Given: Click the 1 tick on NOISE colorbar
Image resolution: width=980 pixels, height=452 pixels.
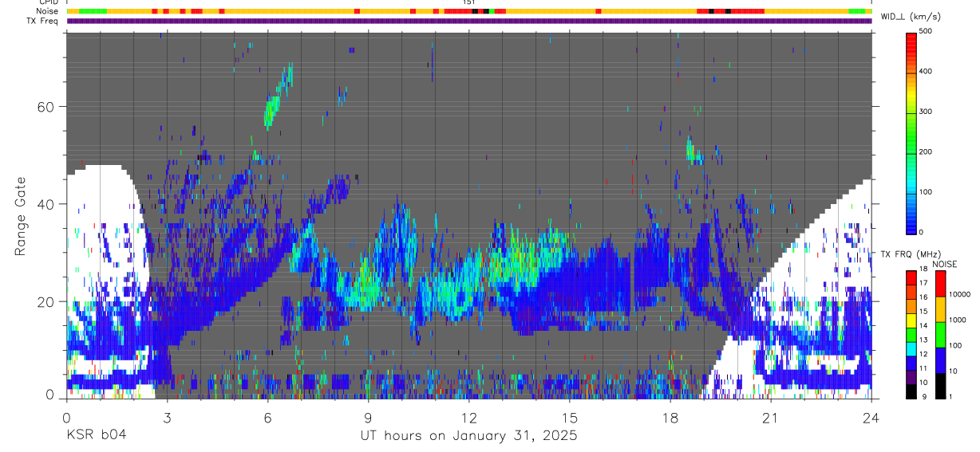Looking at the screenshot, I should click(950, 397).
